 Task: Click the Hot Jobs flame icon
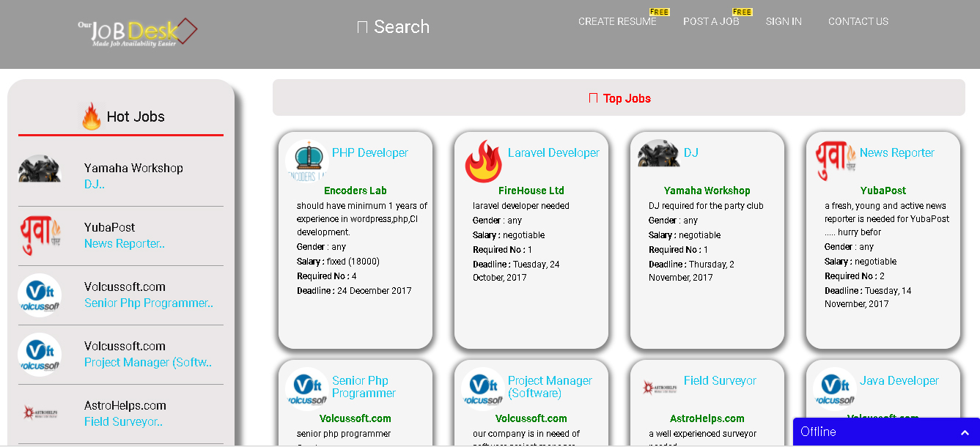(x=92, y=117)
